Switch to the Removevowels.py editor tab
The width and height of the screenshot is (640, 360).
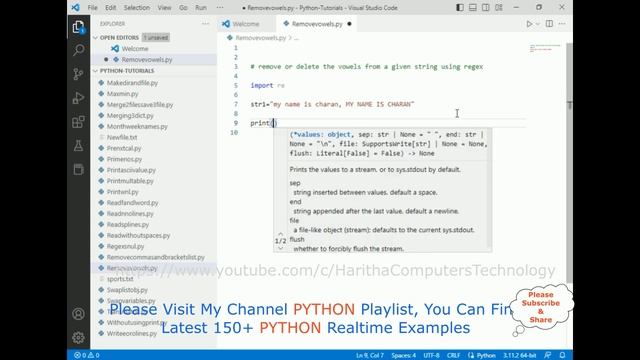317,24
